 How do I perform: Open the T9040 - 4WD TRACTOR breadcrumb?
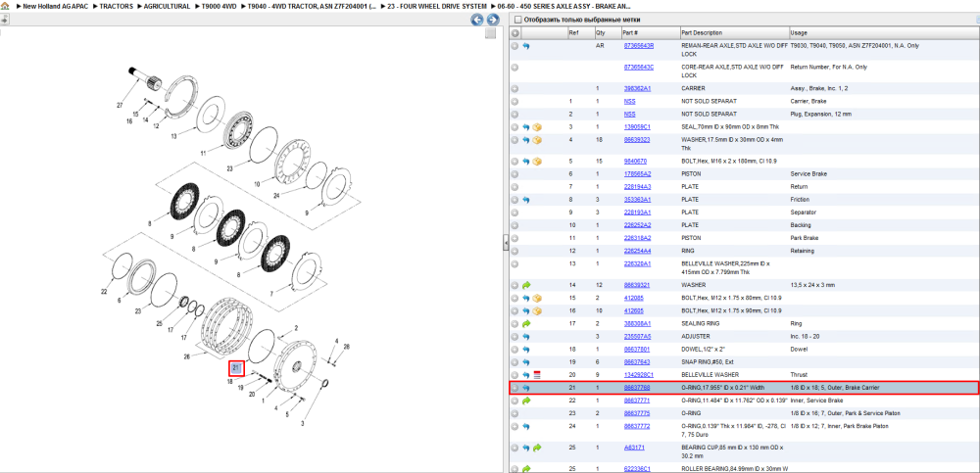tap(312, 6)
